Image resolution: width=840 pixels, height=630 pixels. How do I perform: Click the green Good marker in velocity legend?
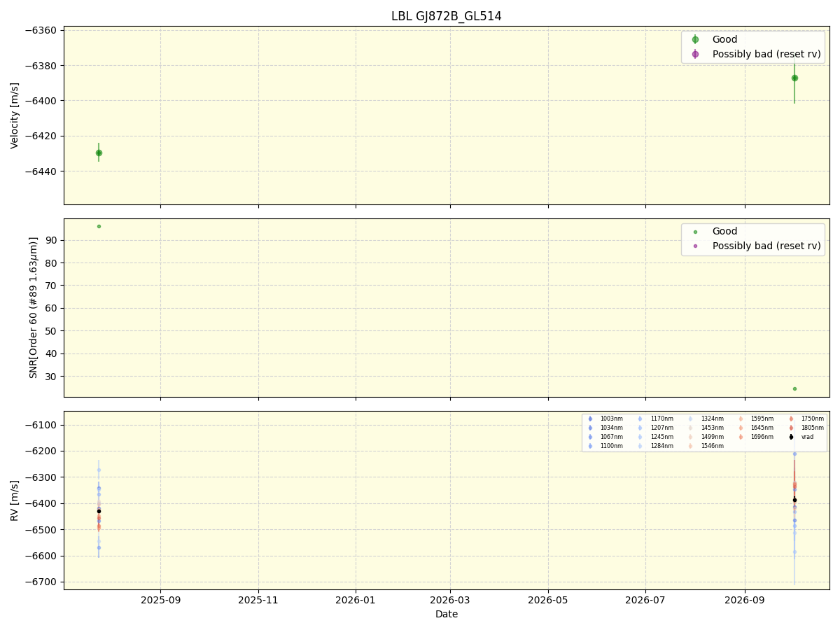click(x=695, y=40)
